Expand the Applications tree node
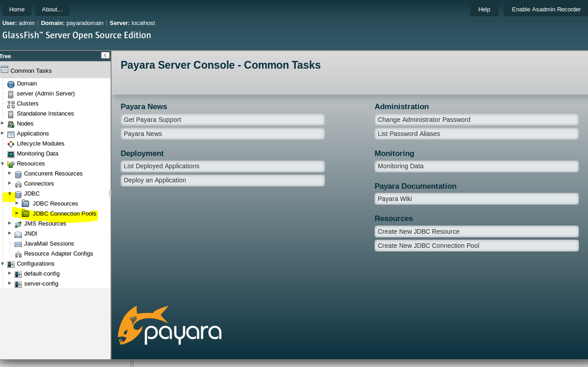The width and height of the screenshot is (588, 367). 3,133
